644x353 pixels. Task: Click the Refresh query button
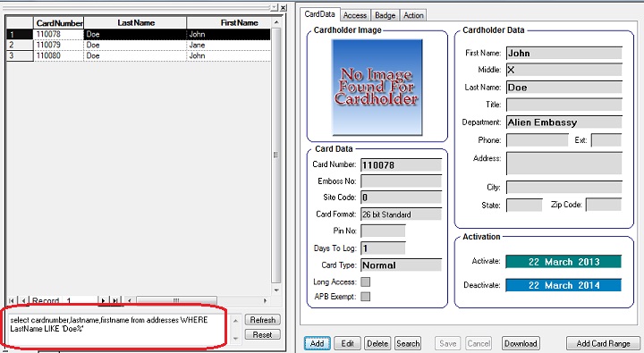pos(263,320)
